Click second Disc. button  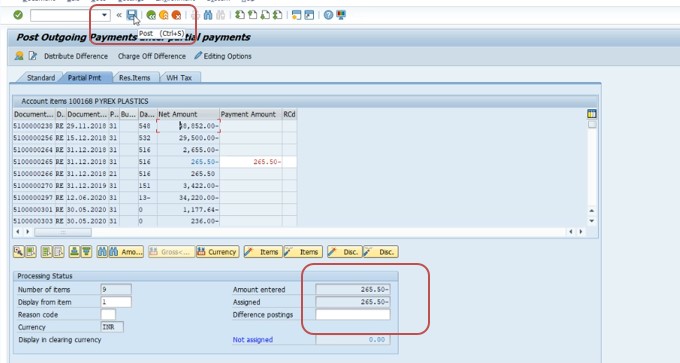[x=380, y=252]
